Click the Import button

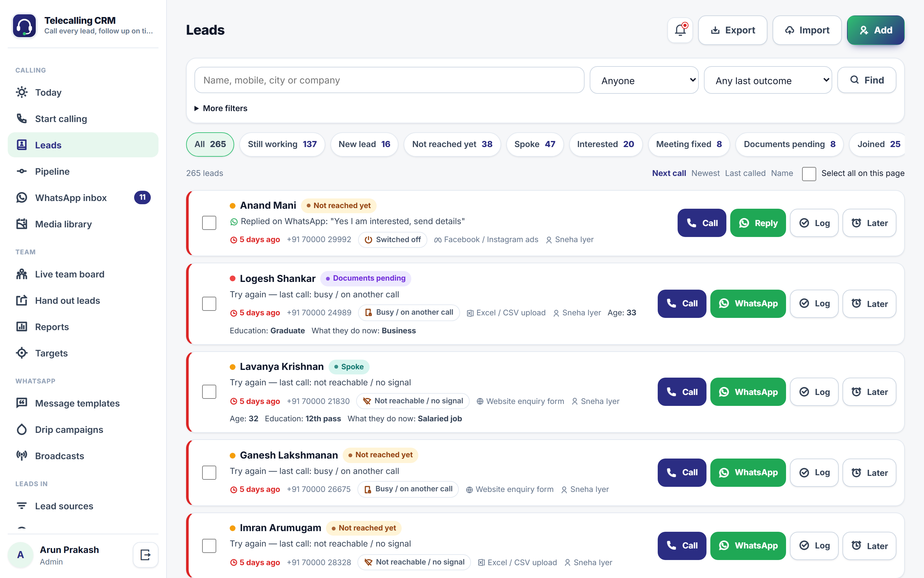click(x=807, y=30)
